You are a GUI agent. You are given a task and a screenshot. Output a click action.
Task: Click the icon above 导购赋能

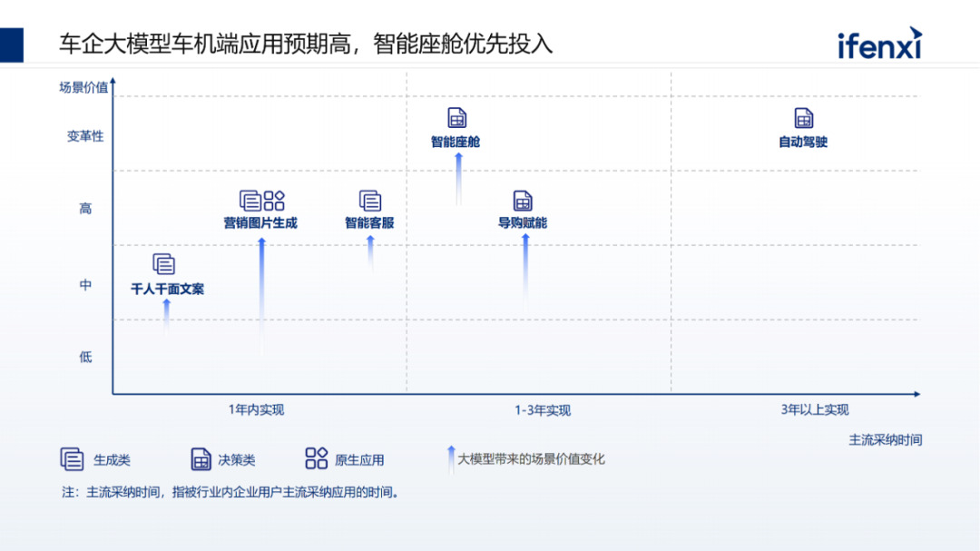(x=523, y=201)
